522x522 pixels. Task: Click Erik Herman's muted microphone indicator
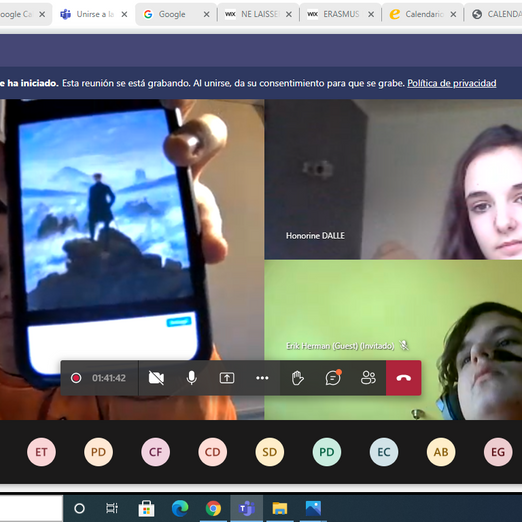[404, 346]
